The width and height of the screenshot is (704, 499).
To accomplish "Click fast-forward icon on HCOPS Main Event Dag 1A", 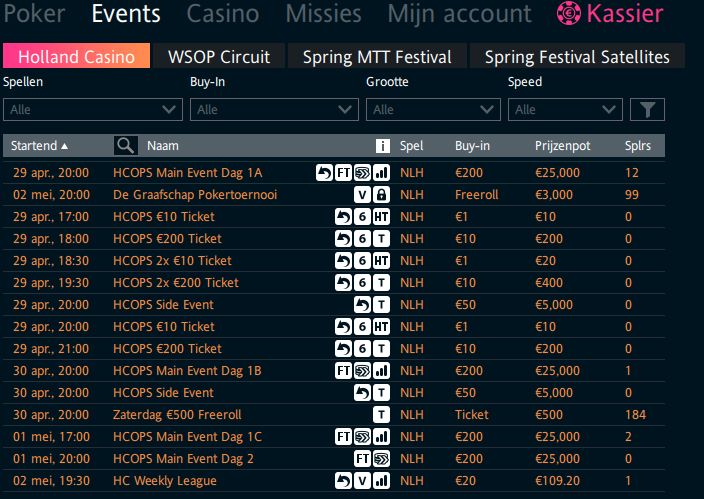I will [x=362, y=172].
